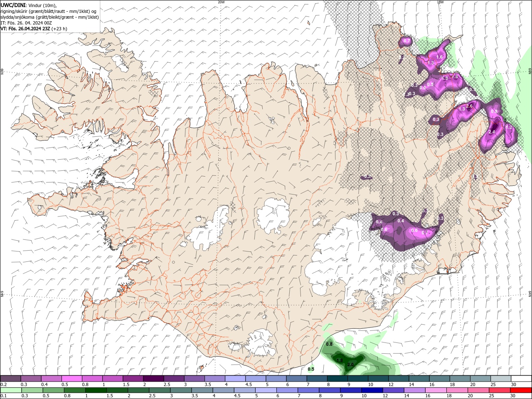Image resolution: width=532 pixels, height=399 pixels.
Task: Click upper scale swatch between 0.2 and 0.3
Action: 10,378
